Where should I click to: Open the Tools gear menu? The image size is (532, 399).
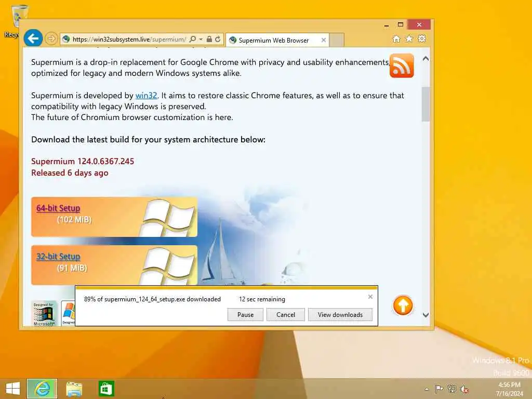click(x=422, y=38)
